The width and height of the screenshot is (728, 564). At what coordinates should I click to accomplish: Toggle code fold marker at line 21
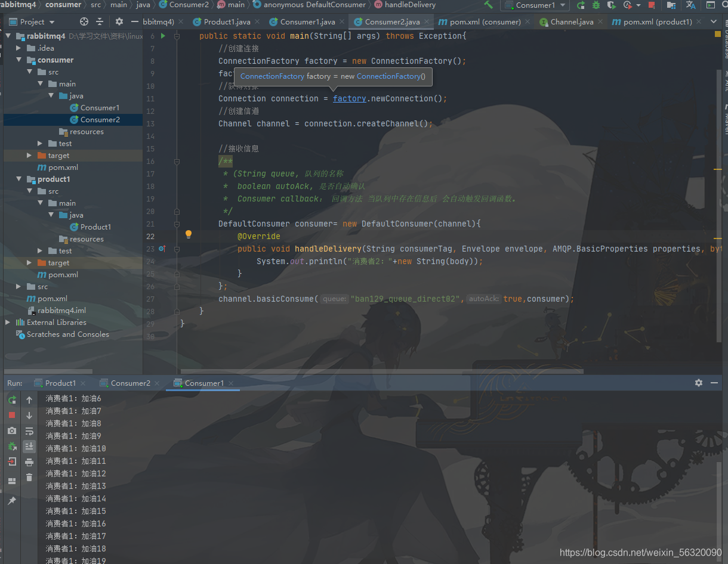177,224
